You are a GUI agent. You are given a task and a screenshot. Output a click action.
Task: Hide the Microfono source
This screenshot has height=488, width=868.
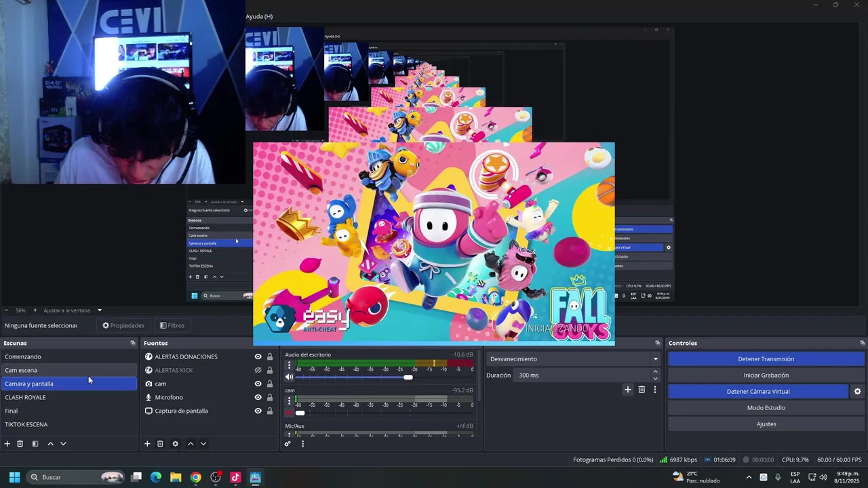coord(258,397)
